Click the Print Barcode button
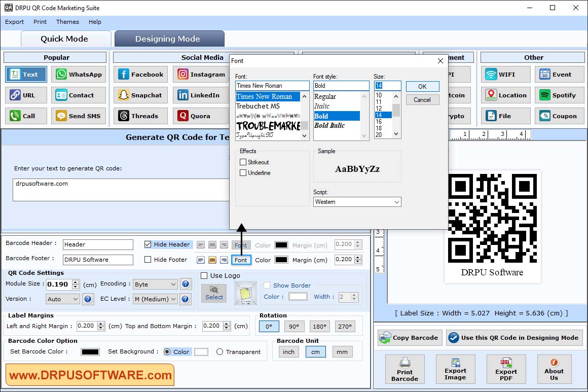588x392 pixels. coord(405,369)
